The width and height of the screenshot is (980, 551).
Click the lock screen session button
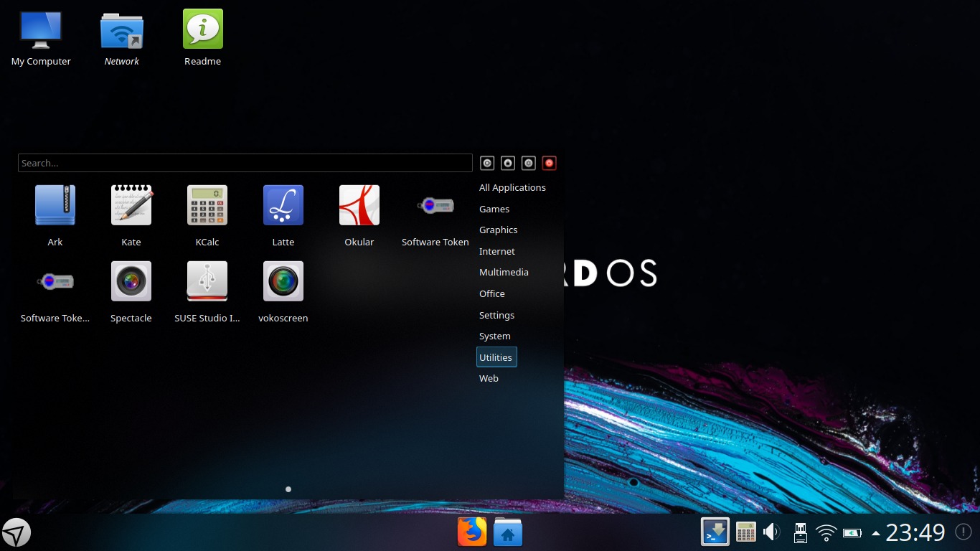click(x=508, y=163)
